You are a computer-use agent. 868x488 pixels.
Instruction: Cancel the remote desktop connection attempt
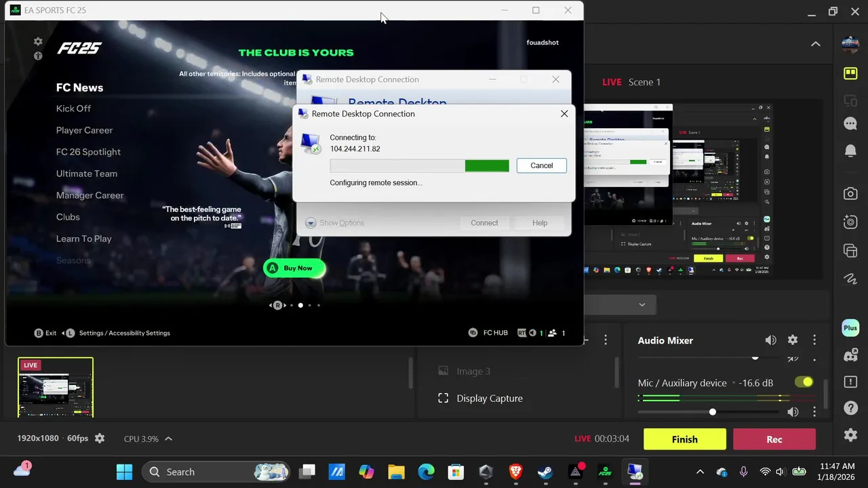541,165
